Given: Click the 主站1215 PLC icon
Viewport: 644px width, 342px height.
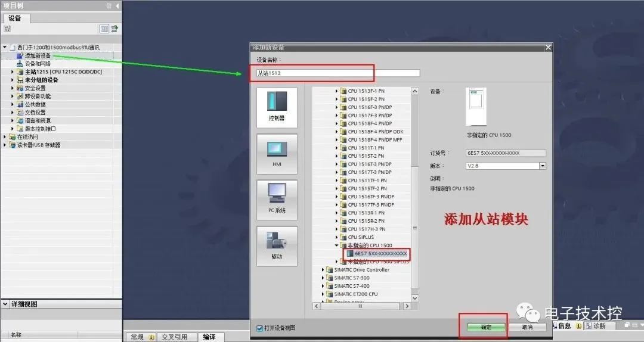Looking at the screenshot, I should pyautogui.click(x=20, y=72).
